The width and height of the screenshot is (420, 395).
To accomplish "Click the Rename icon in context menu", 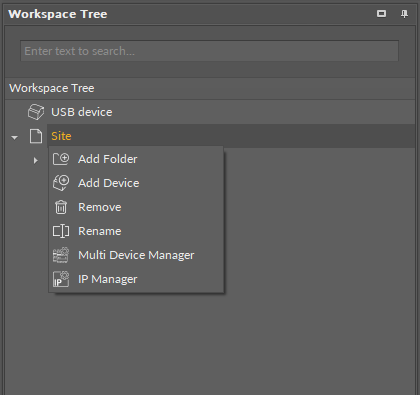I will (61, 231).
